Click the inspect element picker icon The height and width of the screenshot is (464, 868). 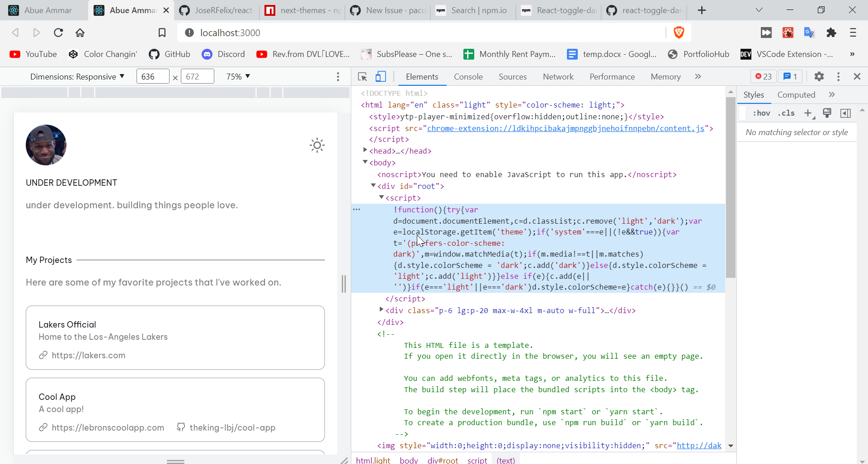(x=362, y=77)
